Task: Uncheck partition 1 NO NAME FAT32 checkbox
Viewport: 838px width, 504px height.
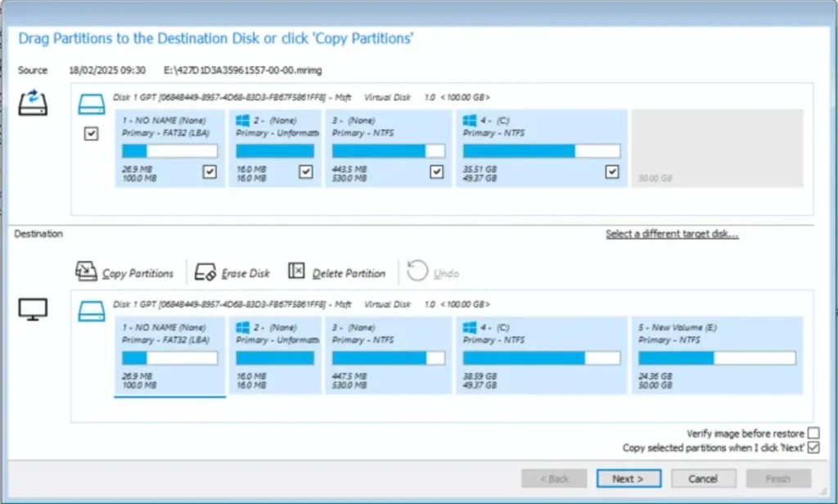Action: pyautogui.click(x=209, y=172)
